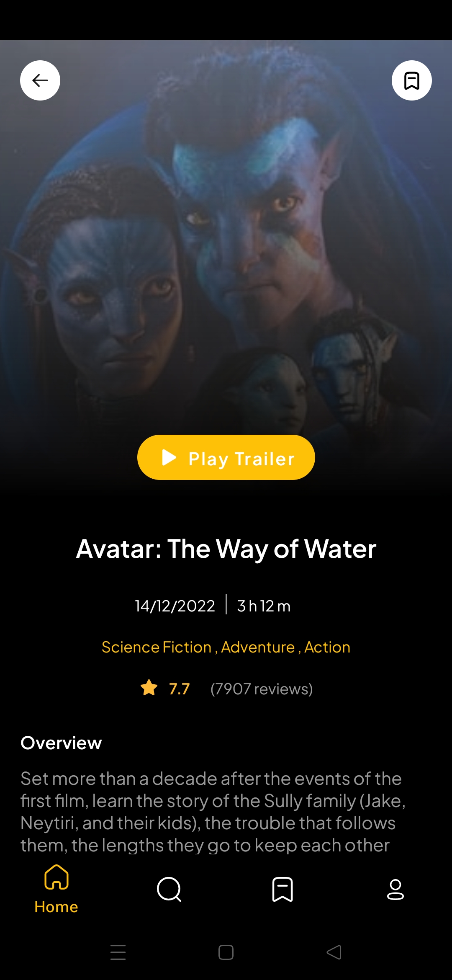This screenshot has height=980, width=452.
Task: Tap the yellow rating star
Action: point(149,688)
